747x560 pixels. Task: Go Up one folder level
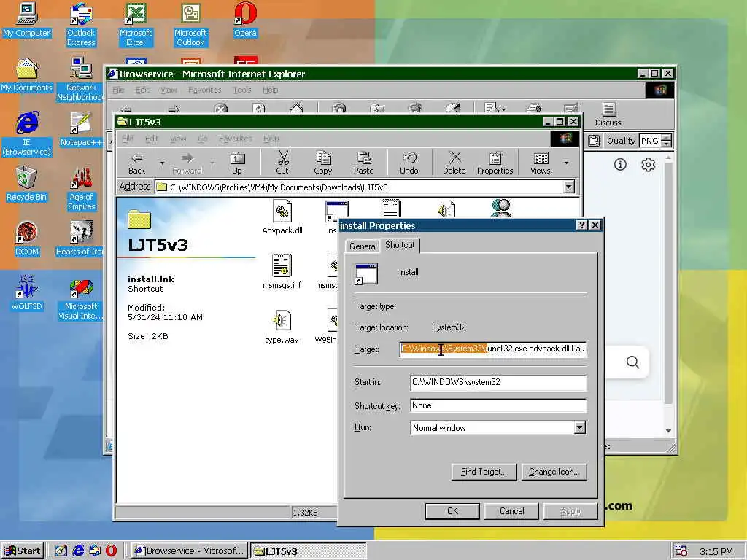[237, 163]
